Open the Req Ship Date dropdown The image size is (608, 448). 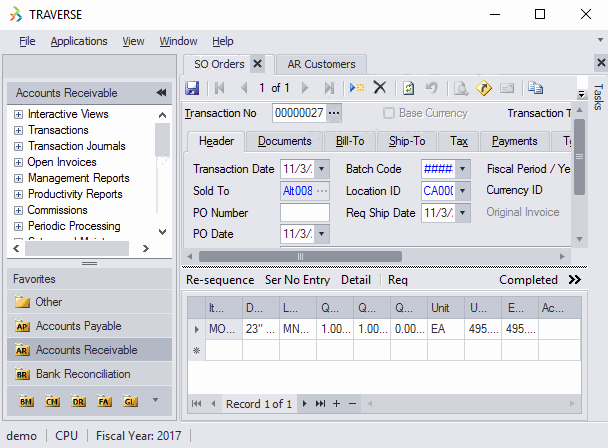click(461, 213)
